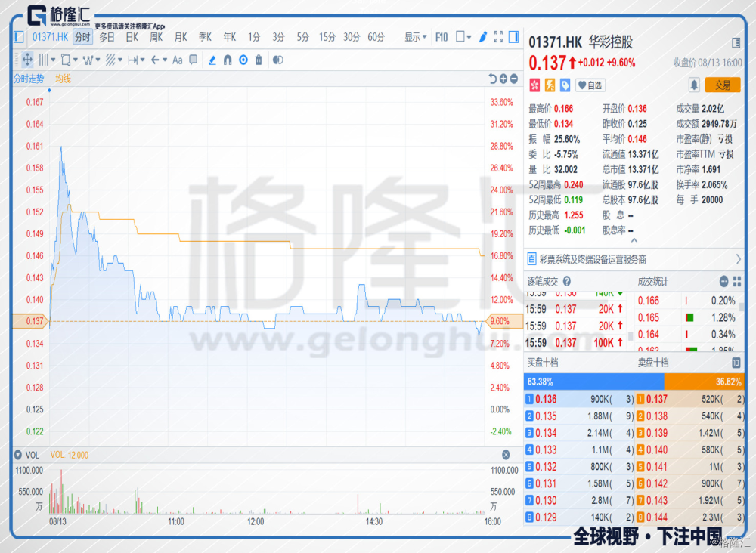This screenshot has height=553, width=756.
Task: Collapse the VOL indicator toggle
Action: point(18,454)
